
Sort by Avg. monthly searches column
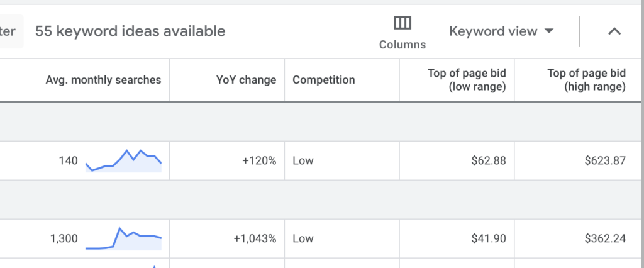[x=103, y=80]
